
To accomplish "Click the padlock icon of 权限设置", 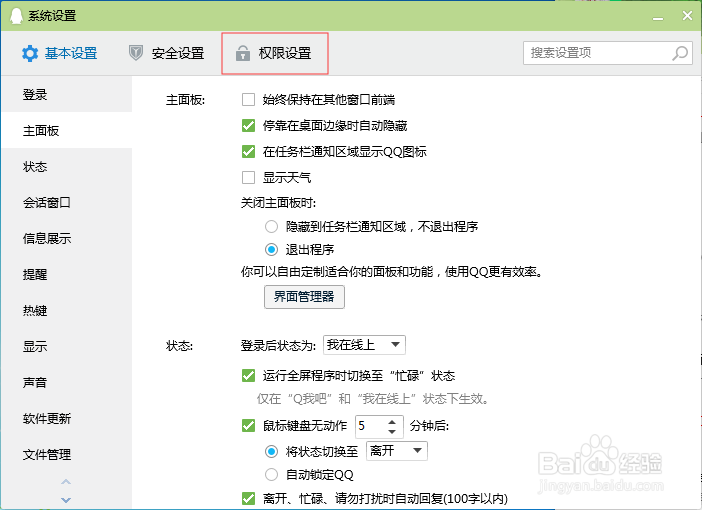I will [x=243, y=53].
